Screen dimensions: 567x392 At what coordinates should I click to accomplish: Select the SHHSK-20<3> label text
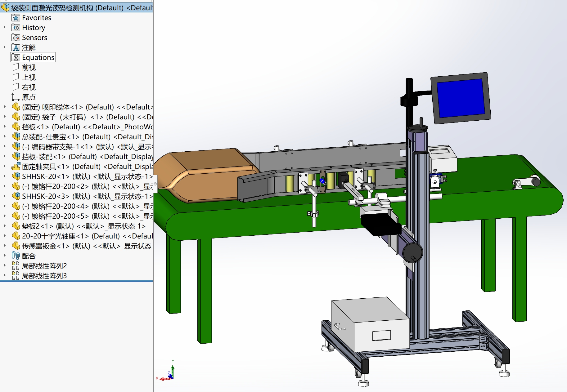point(88,196)
